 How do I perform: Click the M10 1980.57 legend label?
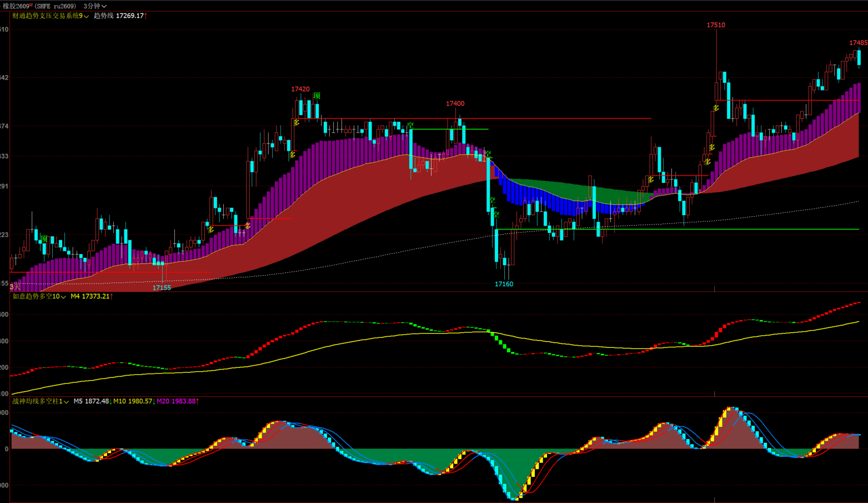pyautogui.click(x=133, y=401)
